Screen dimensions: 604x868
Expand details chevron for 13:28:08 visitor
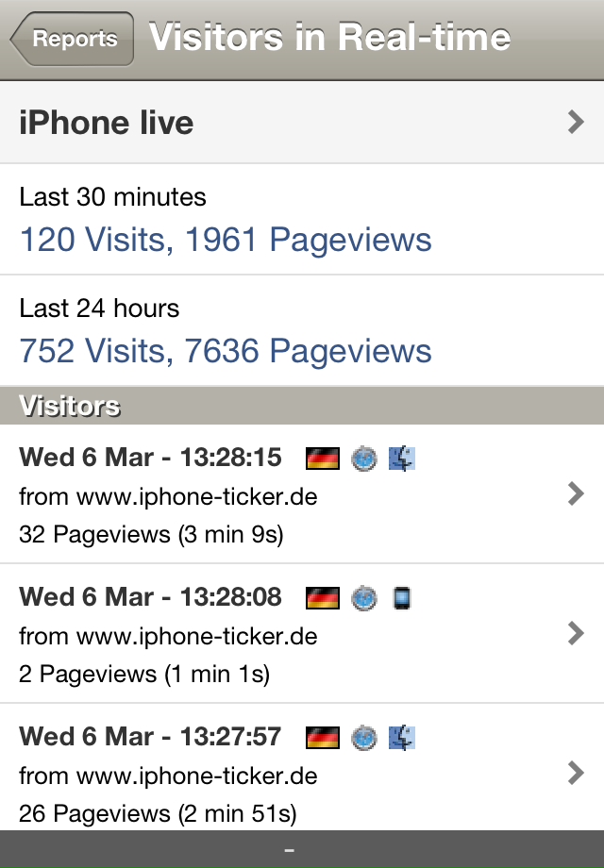pyautogui.click(x=577, y=633)
